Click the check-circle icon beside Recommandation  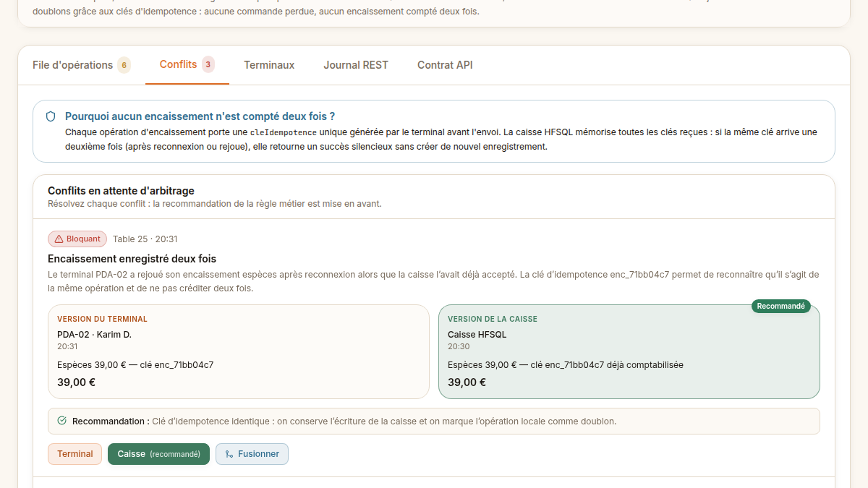click(61, 421)
